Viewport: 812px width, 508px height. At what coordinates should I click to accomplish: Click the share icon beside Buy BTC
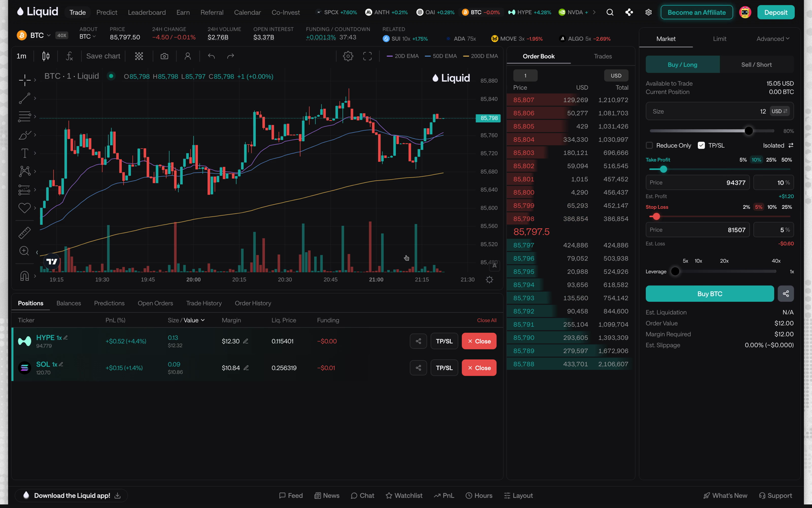[786, 294]
